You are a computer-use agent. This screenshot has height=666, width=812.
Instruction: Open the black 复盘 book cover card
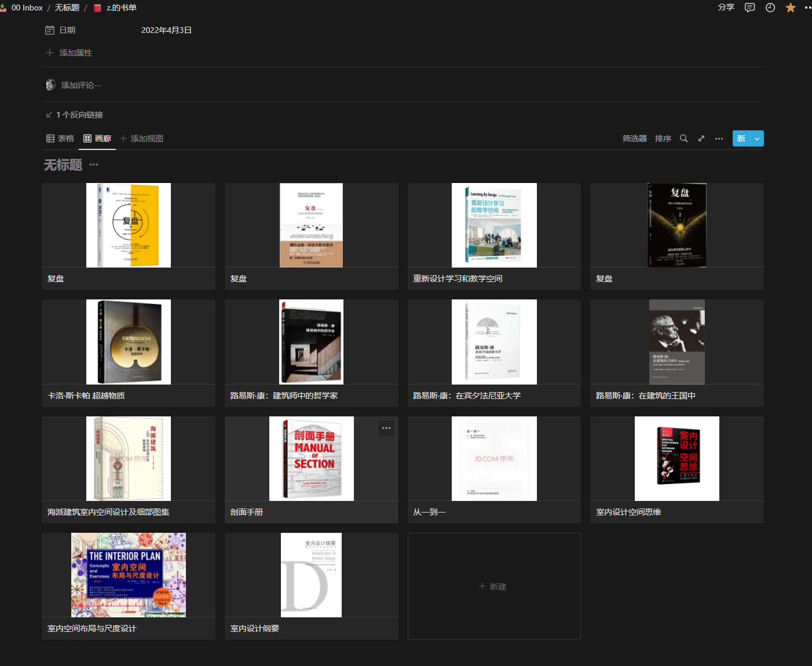pos(677,225)
